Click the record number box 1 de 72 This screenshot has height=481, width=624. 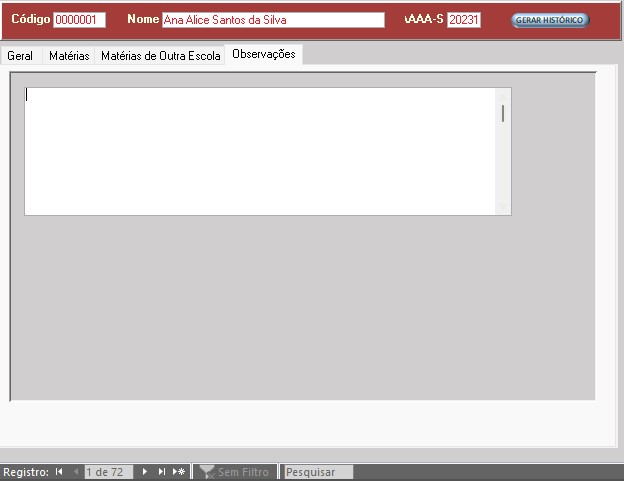pyautogui.click(x=109, y=472)
